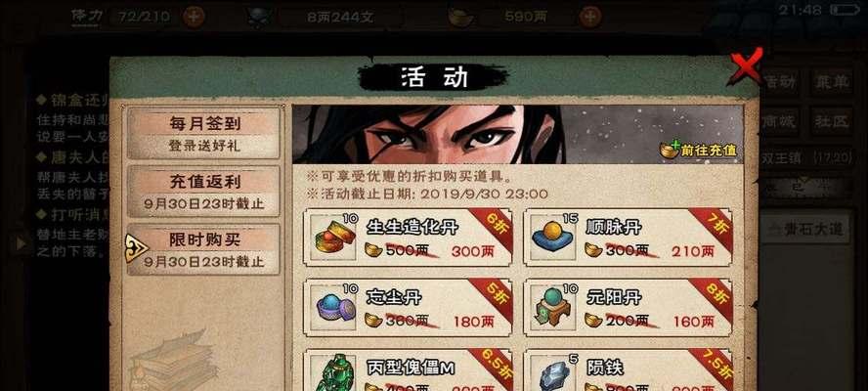Switch to the 充值返利 tab
Image resolution: width=868 pixels, height=391 pixels.
click(204, 192)
